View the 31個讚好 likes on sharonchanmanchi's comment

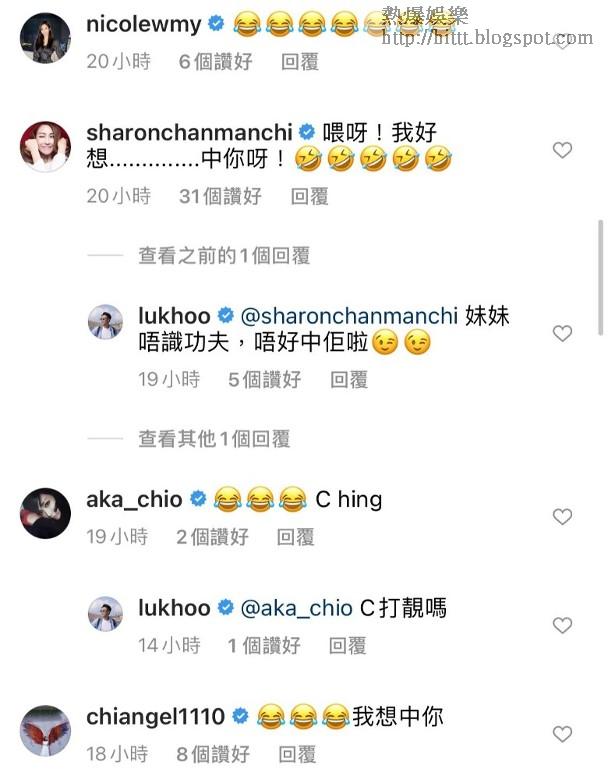(220, 196)
